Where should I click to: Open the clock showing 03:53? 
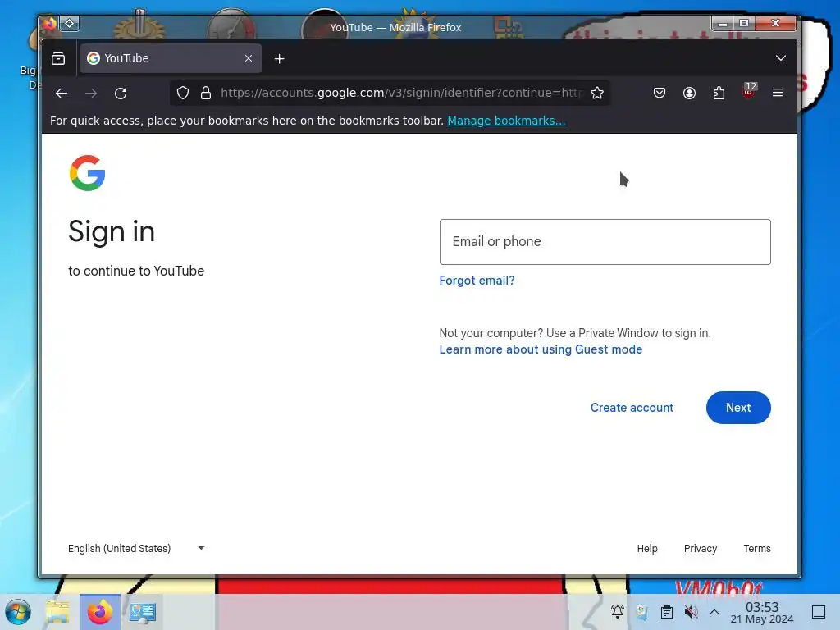762,612
